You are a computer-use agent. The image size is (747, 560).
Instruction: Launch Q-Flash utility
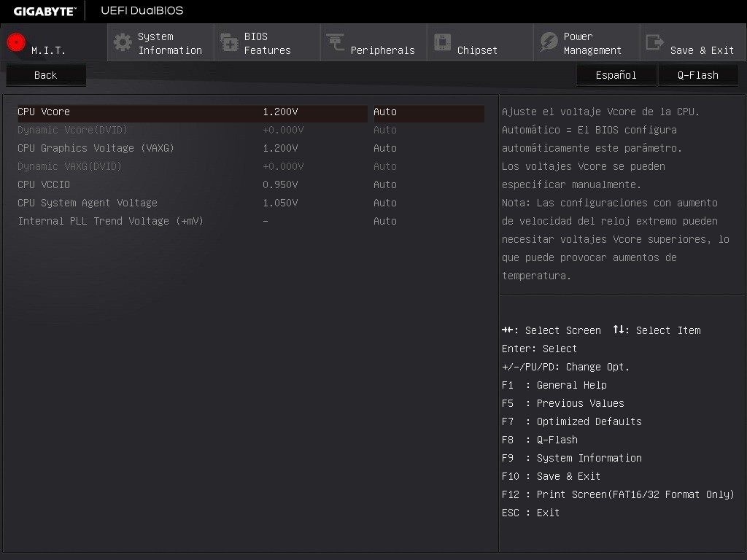pos(698,74)
